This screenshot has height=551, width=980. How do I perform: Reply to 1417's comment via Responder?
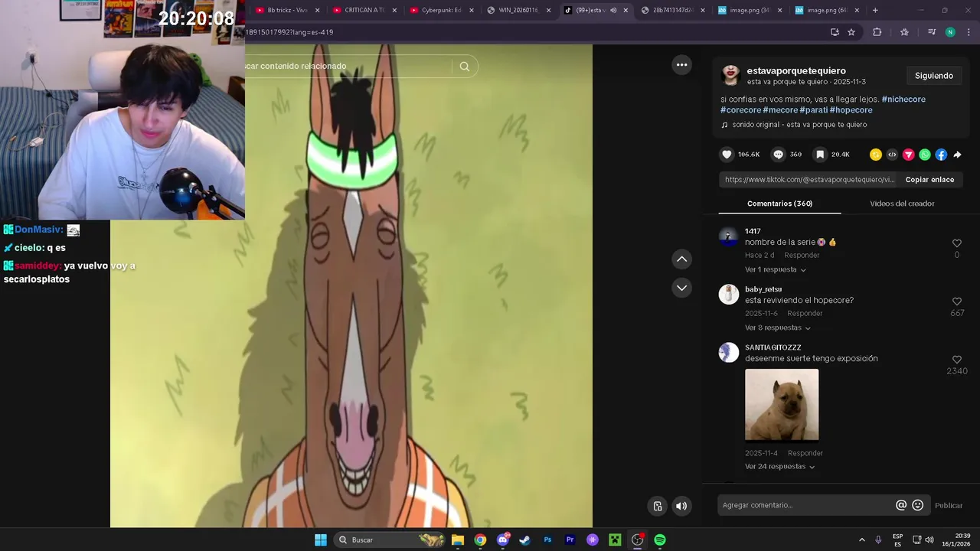pyautogui.click(x=802, y=256)
